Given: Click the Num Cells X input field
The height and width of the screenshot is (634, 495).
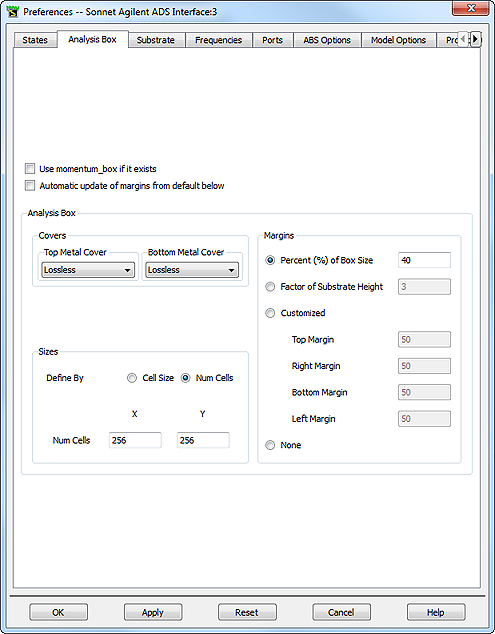Looking at the screenshot, I should point(135,440).
